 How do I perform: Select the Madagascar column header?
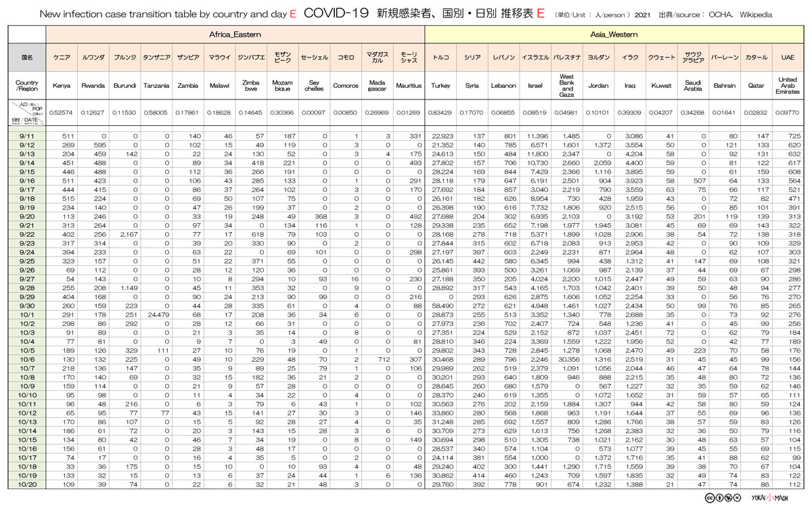[376, 86]
